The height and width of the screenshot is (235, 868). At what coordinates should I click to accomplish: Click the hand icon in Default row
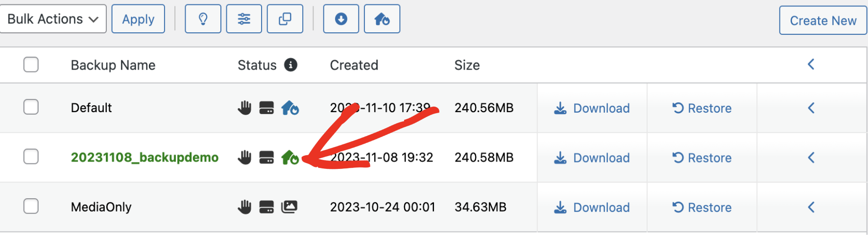[x=244, y=108]
